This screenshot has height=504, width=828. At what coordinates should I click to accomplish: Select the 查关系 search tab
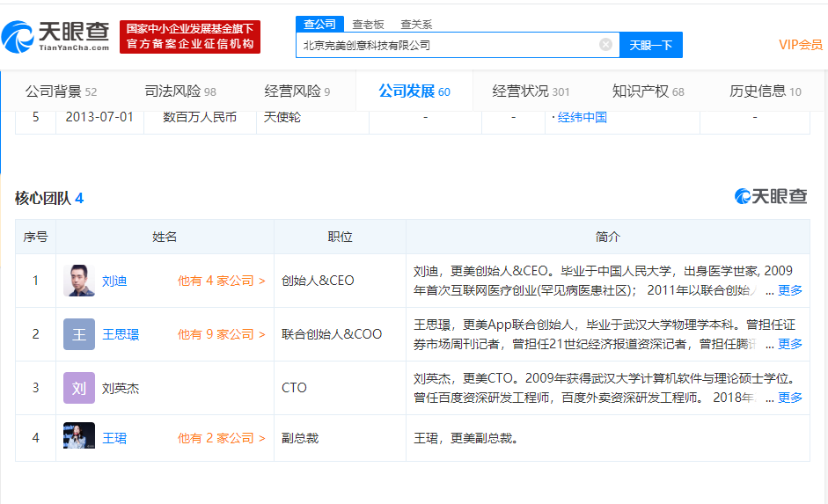point(416,25)
